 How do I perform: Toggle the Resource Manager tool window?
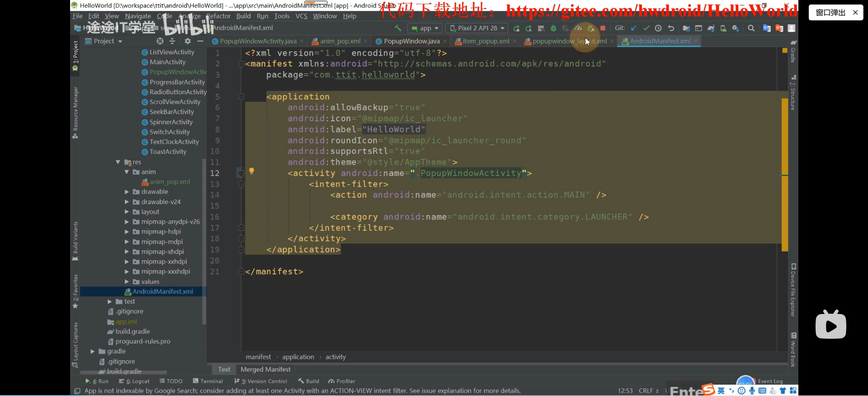pyautogui.click(x=75, y=113)
